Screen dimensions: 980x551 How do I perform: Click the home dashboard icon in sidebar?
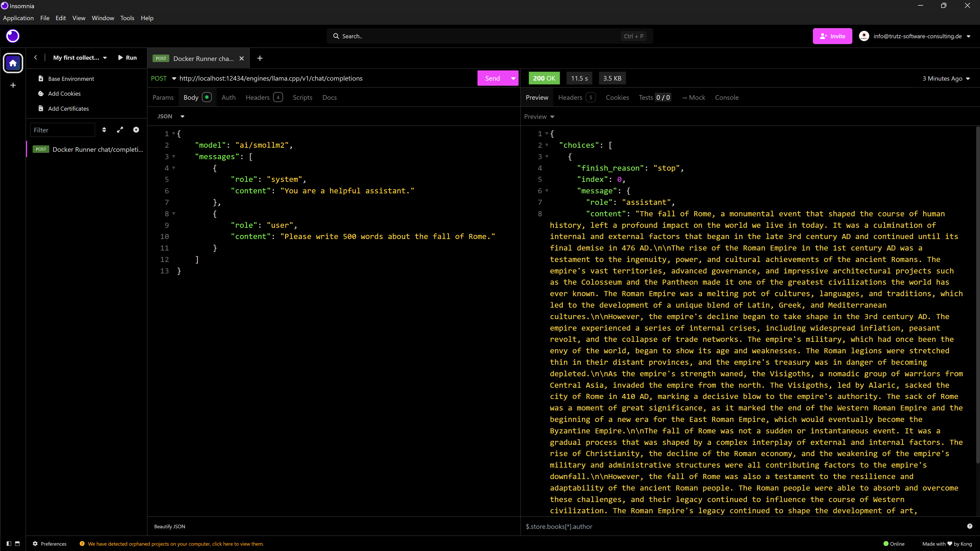pos(13,63)
